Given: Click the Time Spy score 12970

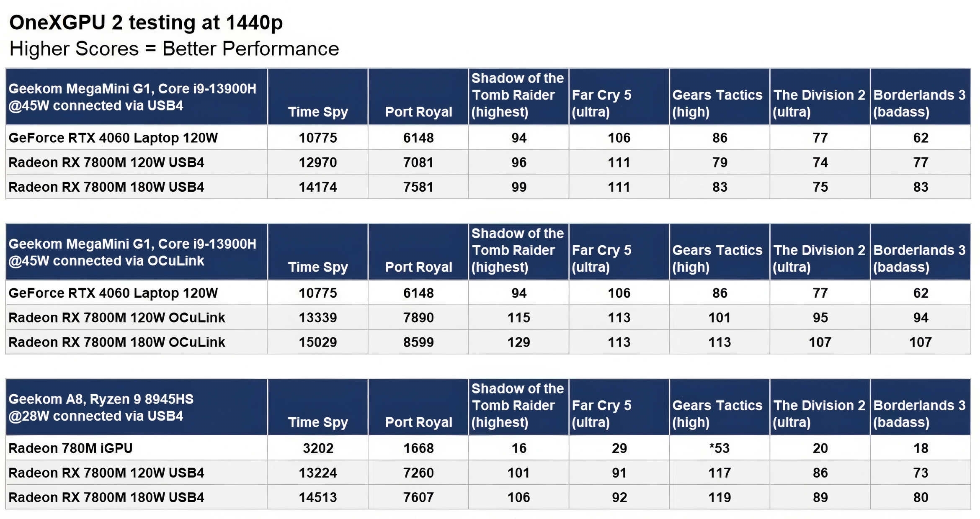Looking at the screenshot, I should (x=318, y=162).
